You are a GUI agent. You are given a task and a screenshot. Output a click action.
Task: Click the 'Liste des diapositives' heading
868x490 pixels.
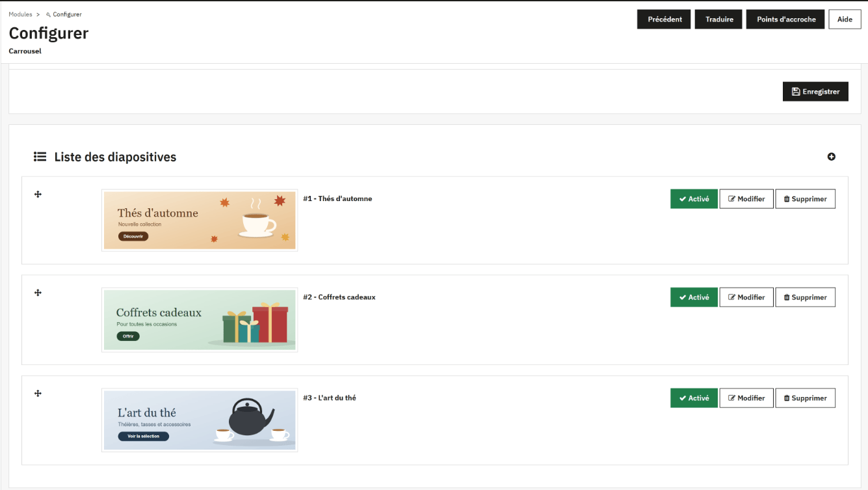(x=115, y=157)
